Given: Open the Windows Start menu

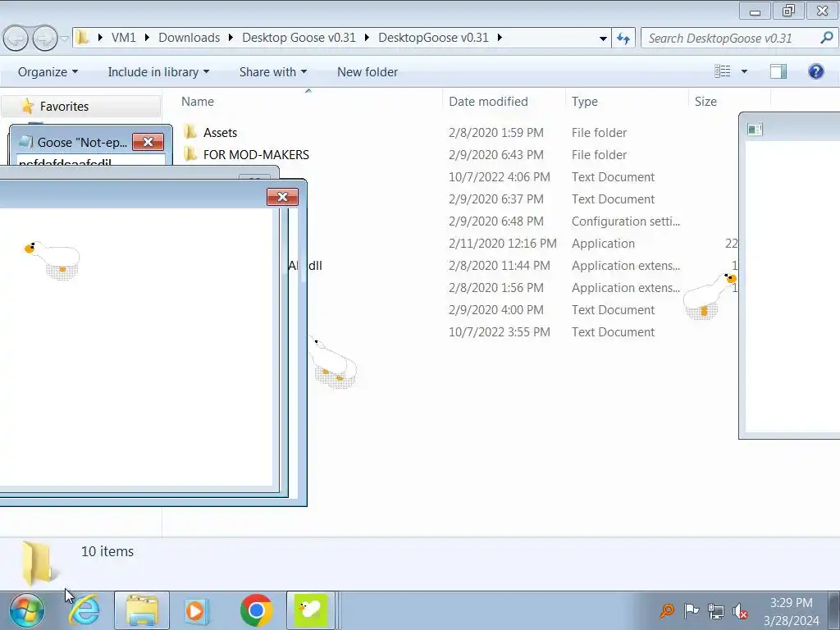Looking at the screenshot, I should 27,610.
